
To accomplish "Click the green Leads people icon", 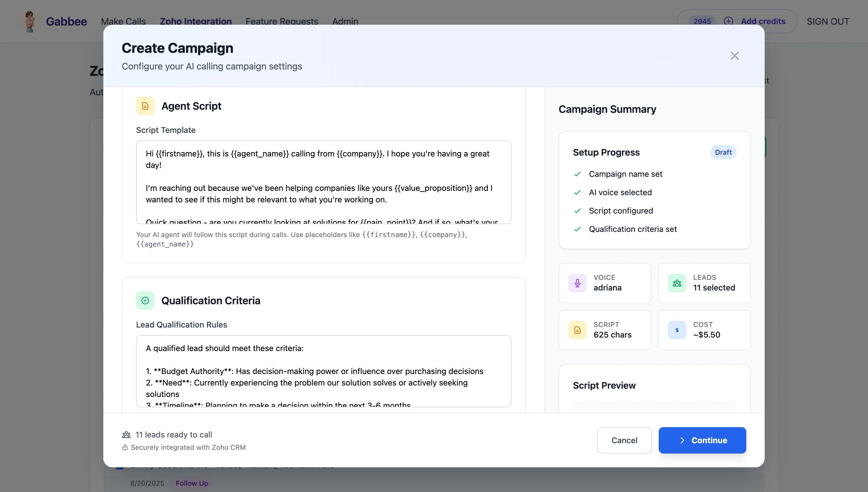I will (677, 283).
